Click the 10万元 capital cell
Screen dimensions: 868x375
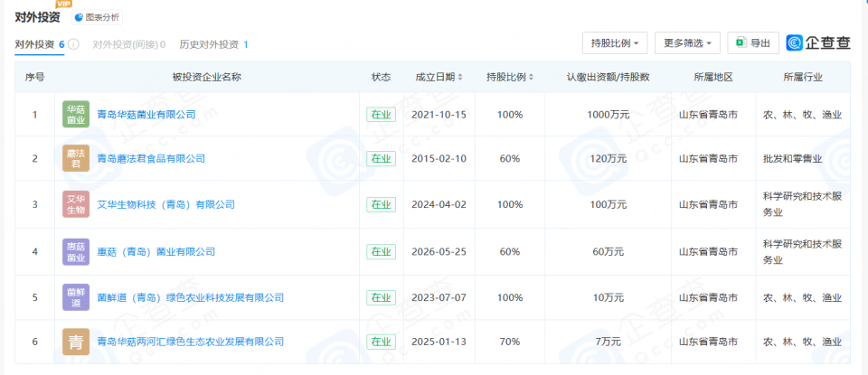click(608, 297)
